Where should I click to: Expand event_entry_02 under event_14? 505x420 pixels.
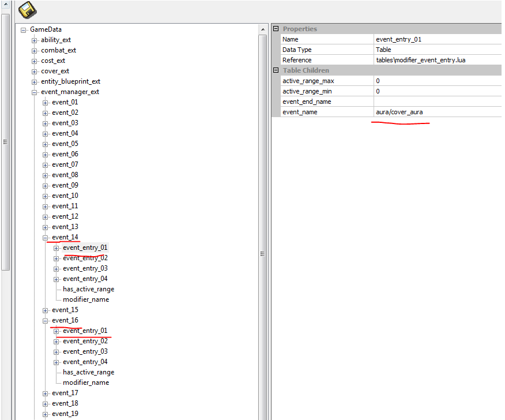56,258
